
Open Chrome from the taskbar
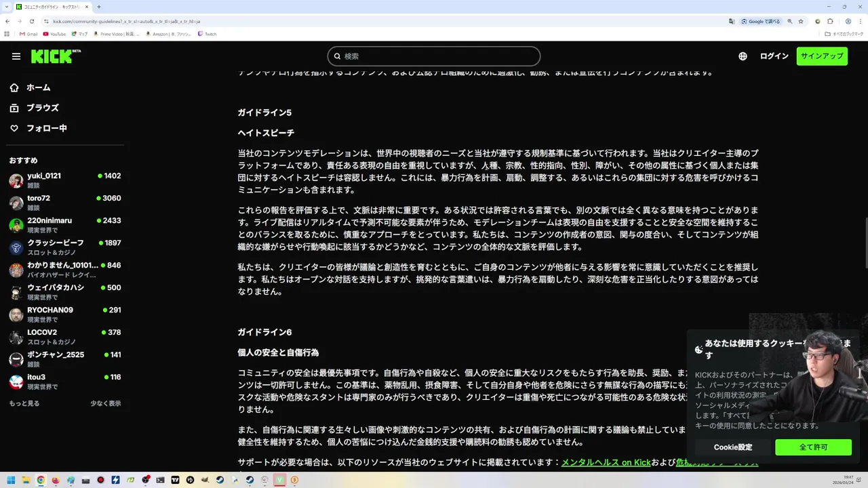tap(41, 480)
